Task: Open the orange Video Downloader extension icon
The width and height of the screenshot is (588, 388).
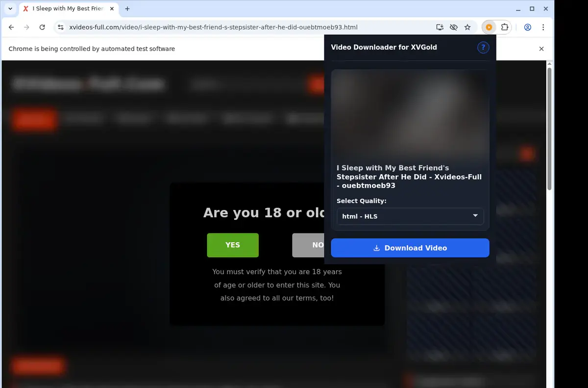Action: pyautogui.click(x=489, y=27)
